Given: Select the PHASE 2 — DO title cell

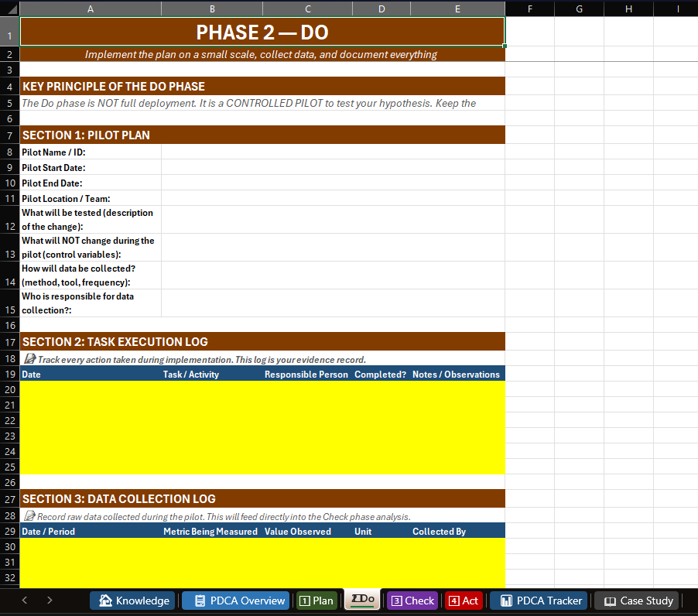Looking at the screenshot, I should click(x=262, y=33).
